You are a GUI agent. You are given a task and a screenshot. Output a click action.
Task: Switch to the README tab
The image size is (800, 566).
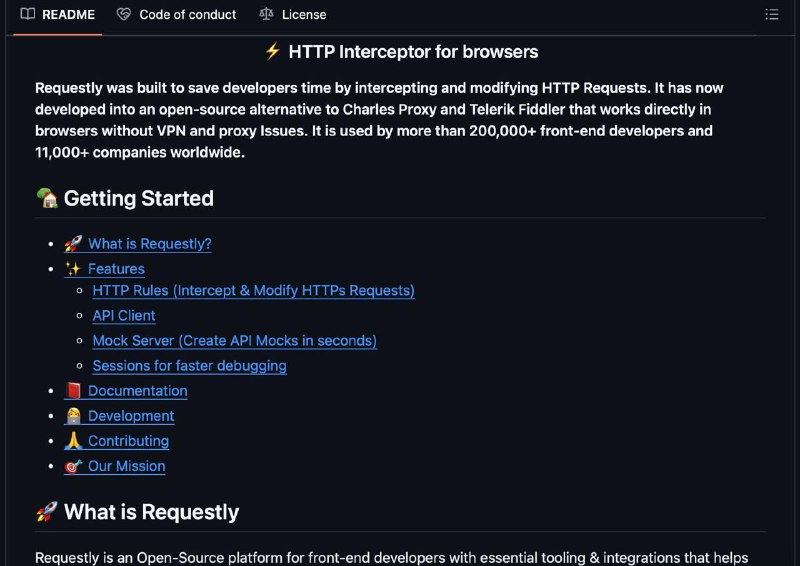[x=58, y=15]
